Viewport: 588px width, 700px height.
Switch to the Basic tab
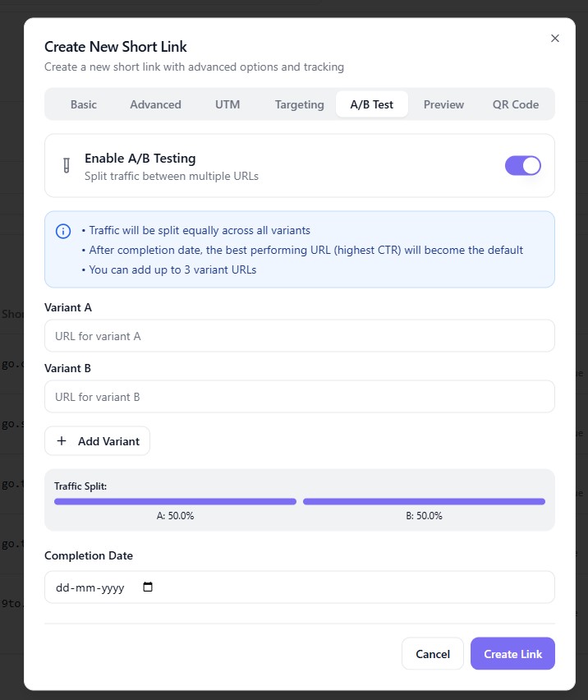click(84, 104)
